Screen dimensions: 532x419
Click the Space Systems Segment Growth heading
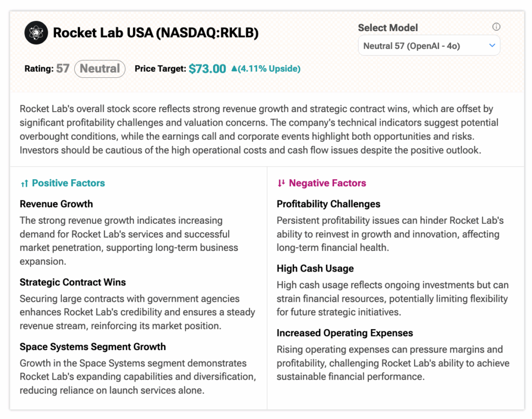pos(92,347)
